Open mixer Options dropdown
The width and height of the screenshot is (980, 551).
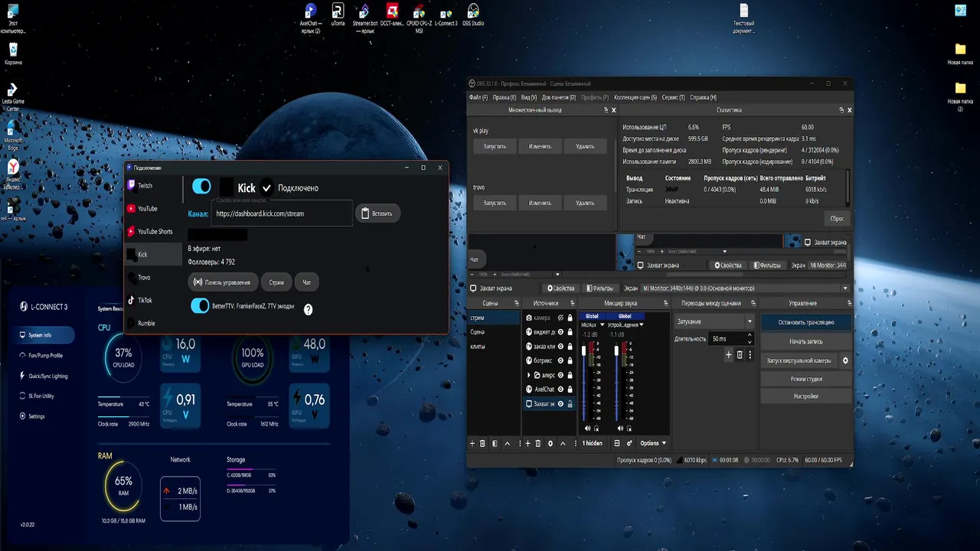point(653,443)
